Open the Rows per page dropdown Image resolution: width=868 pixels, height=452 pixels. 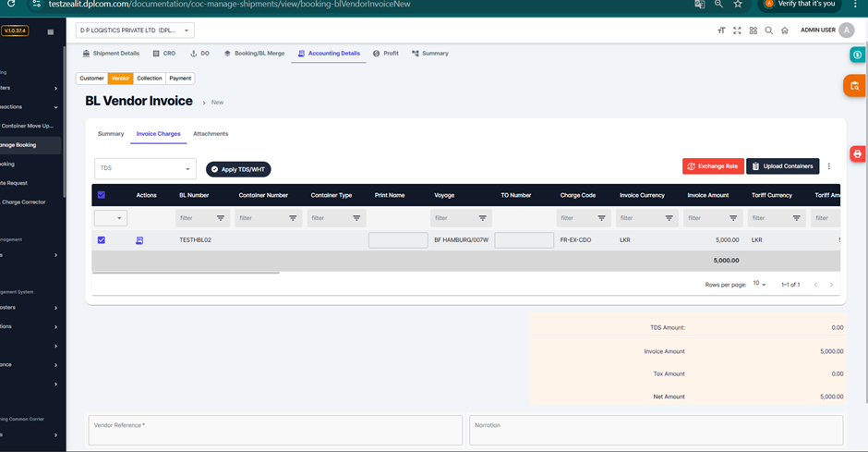[758, 284]
